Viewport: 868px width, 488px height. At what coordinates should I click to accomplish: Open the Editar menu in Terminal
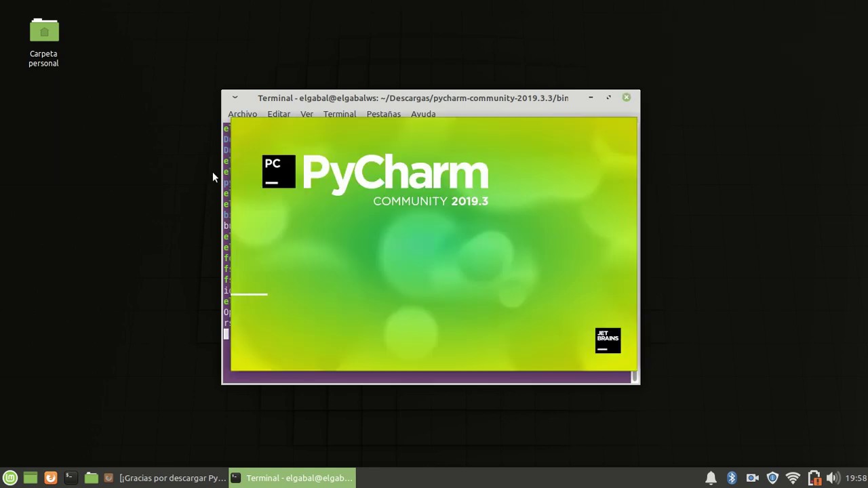[x=279, y=114]
